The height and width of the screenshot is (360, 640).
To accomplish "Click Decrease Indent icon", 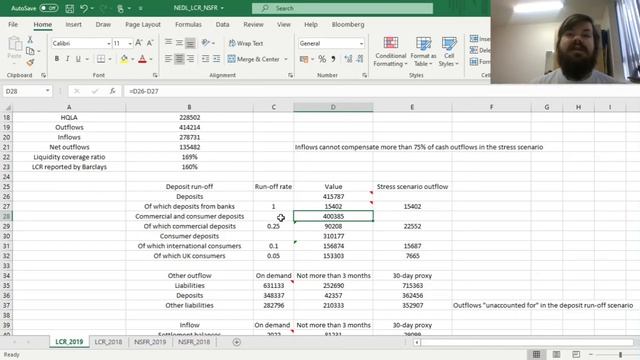I will (x=205, y=59).
